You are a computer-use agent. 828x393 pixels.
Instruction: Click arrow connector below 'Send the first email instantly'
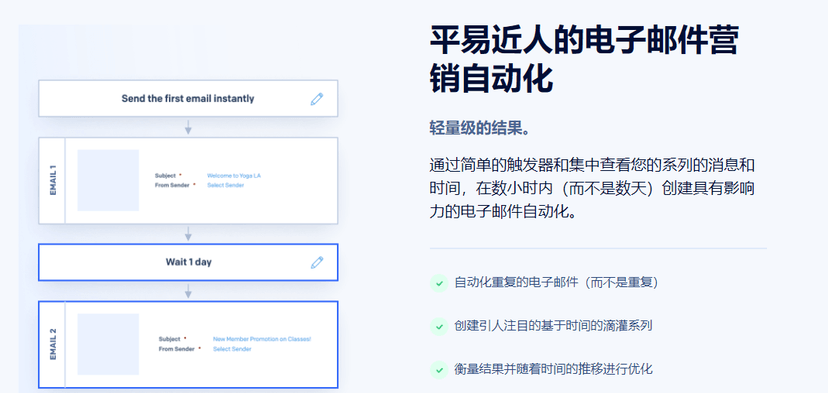188,127
